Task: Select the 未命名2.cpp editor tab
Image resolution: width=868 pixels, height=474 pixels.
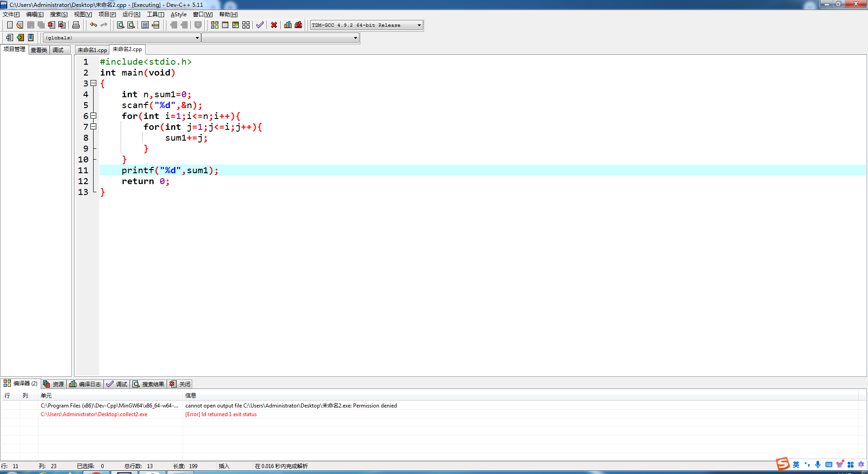Action: click(127, 49)
